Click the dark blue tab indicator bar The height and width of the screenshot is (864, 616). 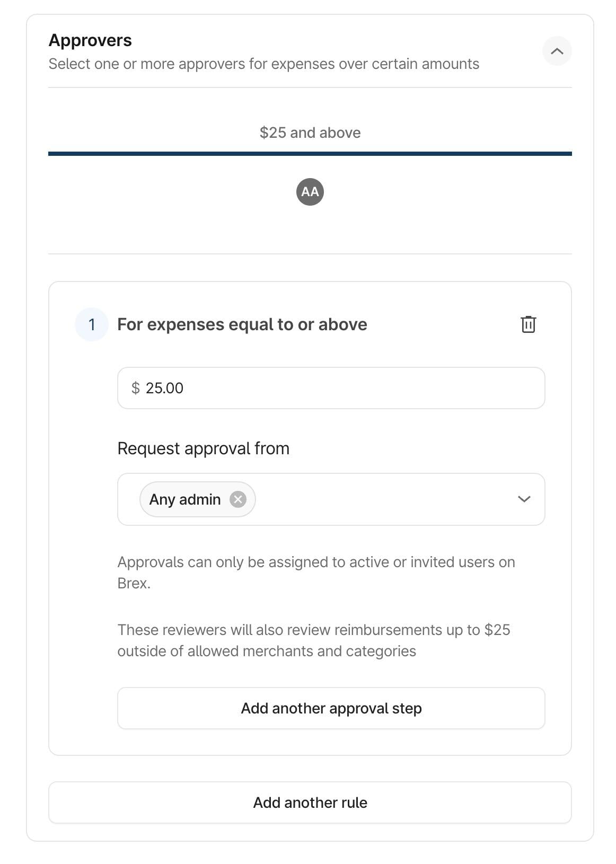point(310,154)
